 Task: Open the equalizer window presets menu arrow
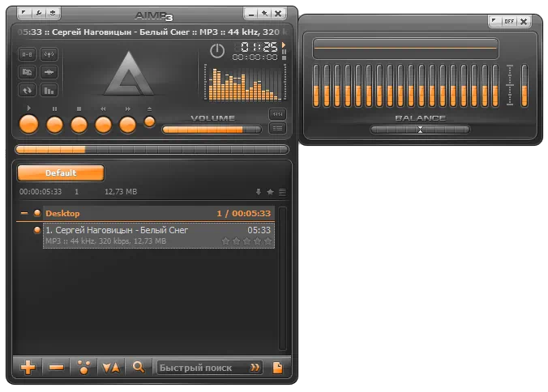click(x=494, y=21)
